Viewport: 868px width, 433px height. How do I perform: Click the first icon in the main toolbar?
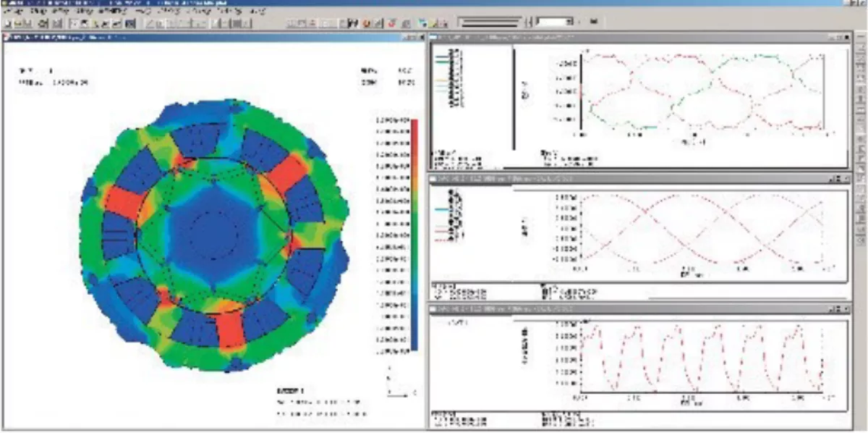point(6,24)
